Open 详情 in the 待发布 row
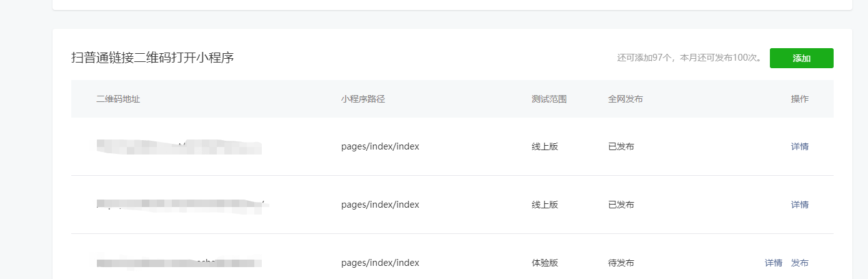Viewport: 868px width, 279px height. point(774,263)
